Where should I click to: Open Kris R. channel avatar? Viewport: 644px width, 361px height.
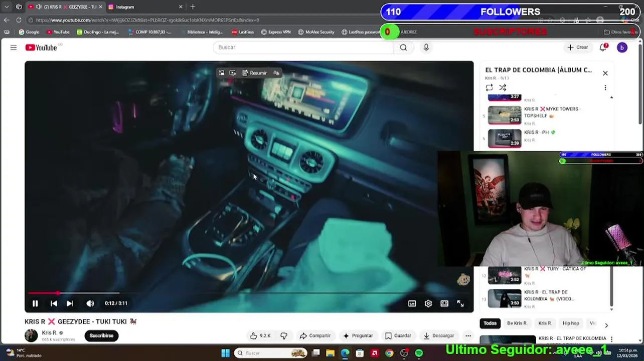click(x=31, y=335)
